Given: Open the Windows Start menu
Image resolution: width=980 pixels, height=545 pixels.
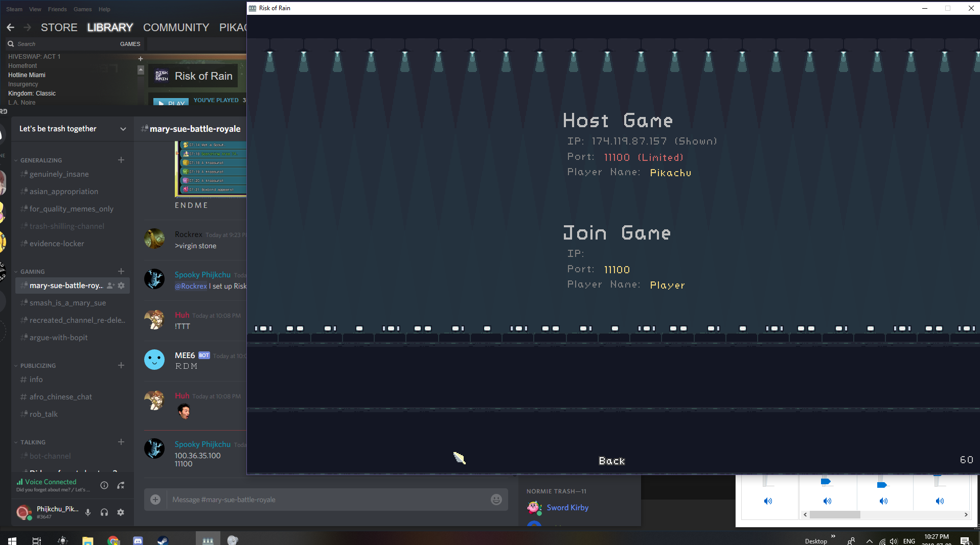Looking at the screenshot, I should click(12, 540).
